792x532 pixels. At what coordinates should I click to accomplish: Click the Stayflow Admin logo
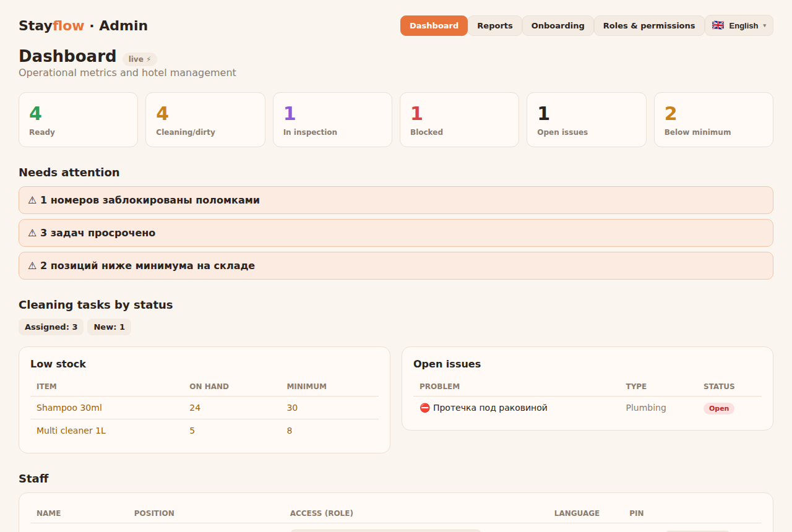coord(83,25)
